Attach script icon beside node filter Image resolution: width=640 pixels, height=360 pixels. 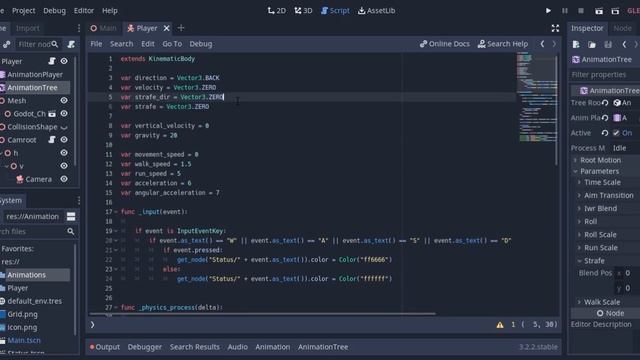71,44
